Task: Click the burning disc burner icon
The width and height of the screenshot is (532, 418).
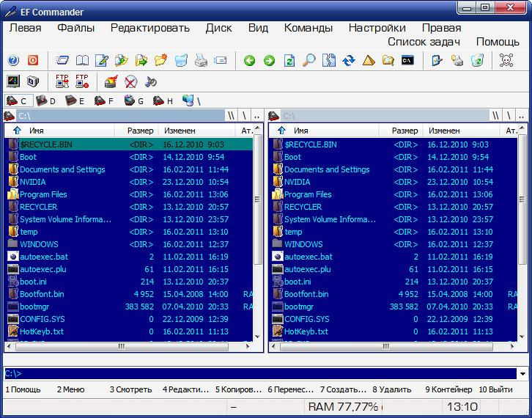Action: coord(111,81)
